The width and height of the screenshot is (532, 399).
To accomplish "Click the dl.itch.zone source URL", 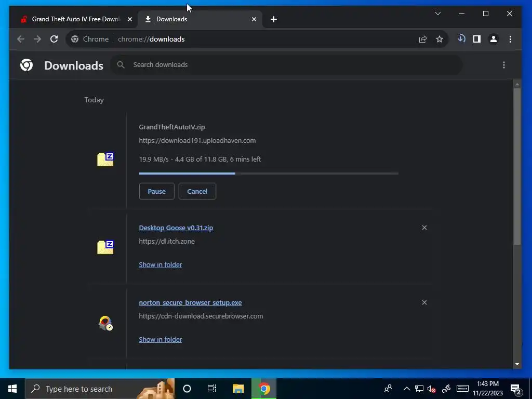I will 167,241.
